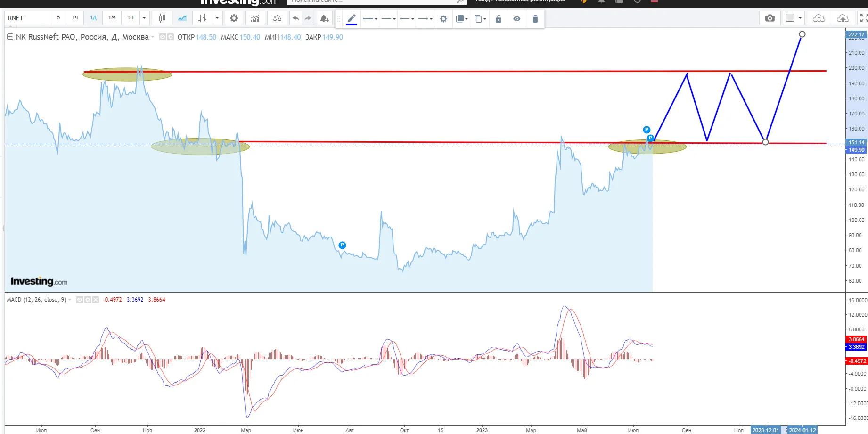
Task: Select the drawing endpoint circle near 222.17
Action: (802, 34)
